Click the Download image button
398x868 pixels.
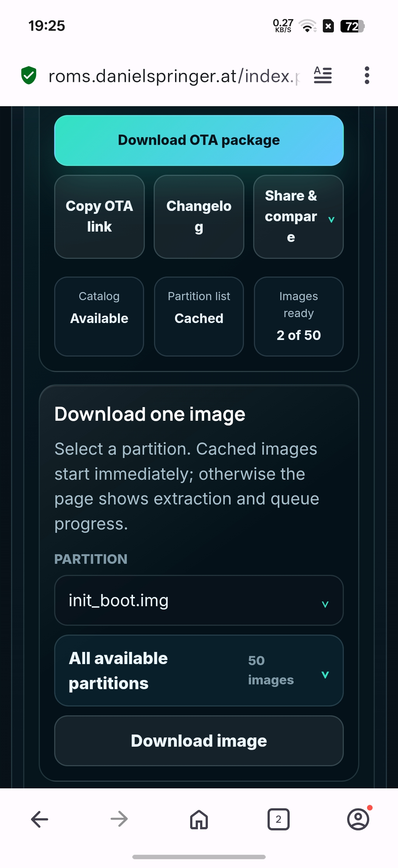[x=199, y=741]
